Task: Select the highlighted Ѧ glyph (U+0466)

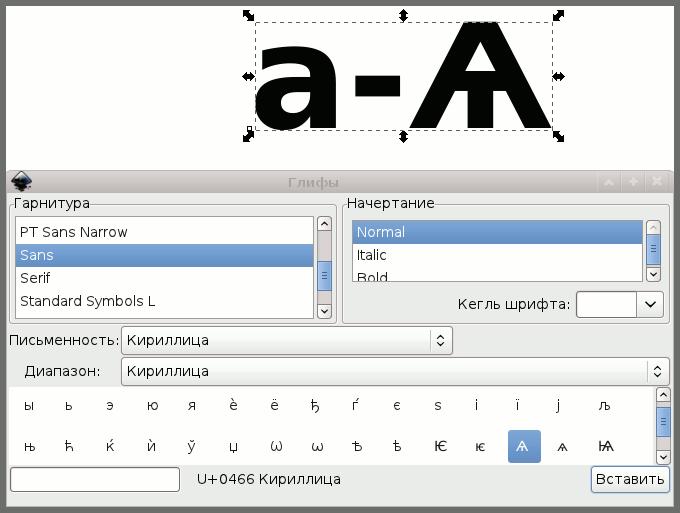Action: pyautogui.click(x=524, y=446)
